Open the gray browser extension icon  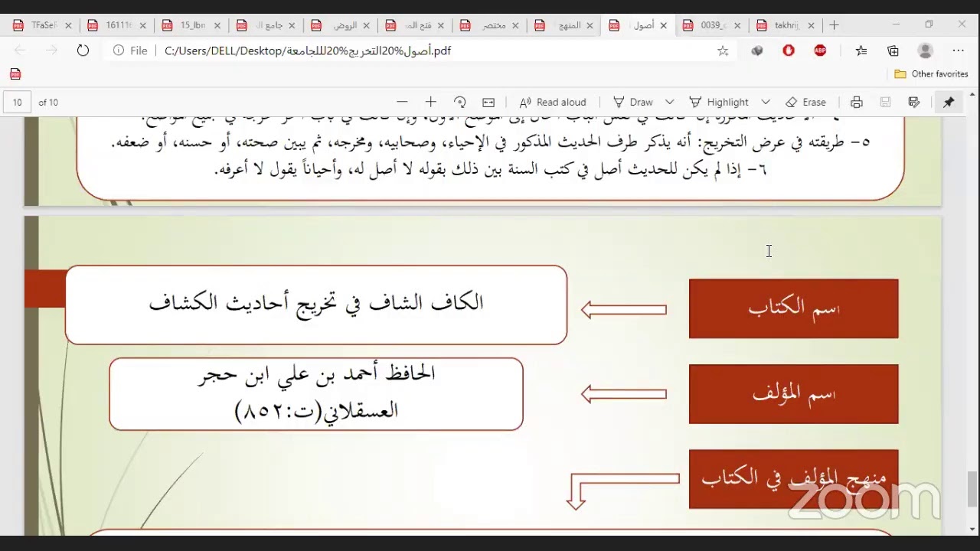pos(757,51)
